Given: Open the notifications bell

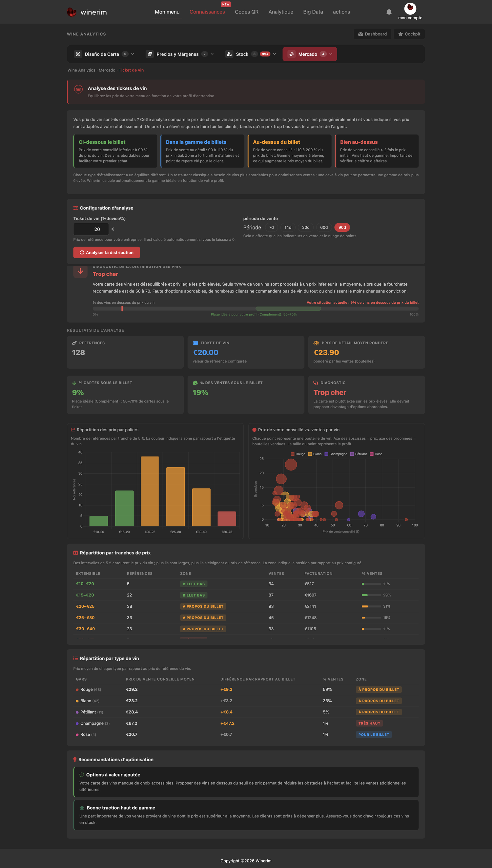Looking at the screenshot, I should coord(389,12).
